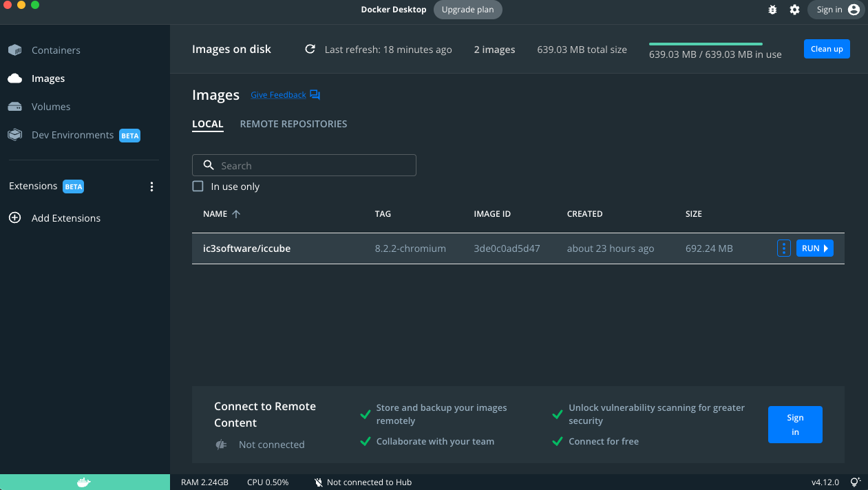Open the Give Feedback link

tap(278, 95)
